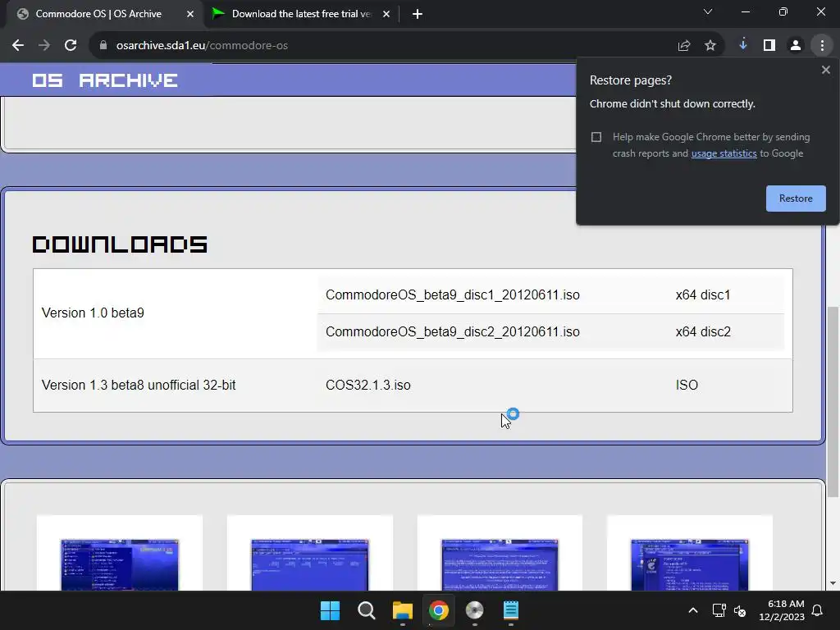This screenshot has height=630, width=840.
Task: Toggle the Chrome side panel
Action: [769, 46]
